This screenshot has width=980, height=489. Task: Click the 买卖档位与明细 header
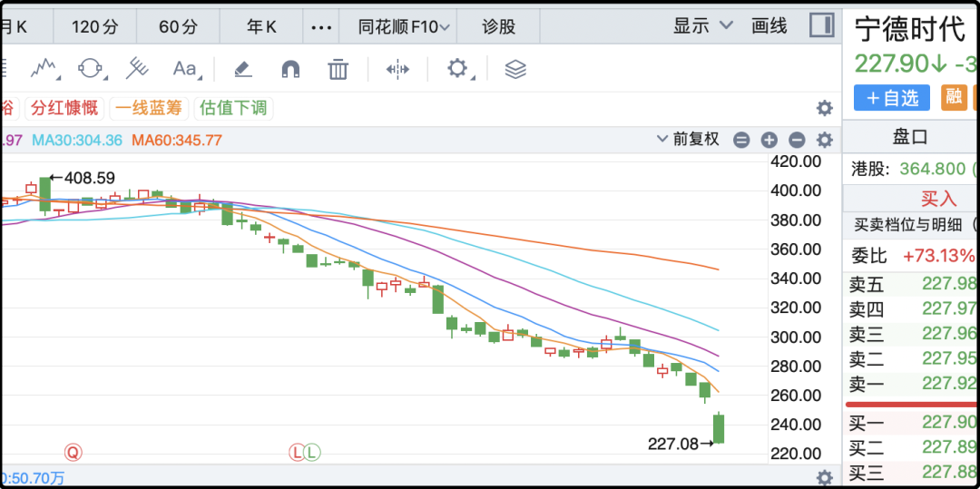[908, 225]
